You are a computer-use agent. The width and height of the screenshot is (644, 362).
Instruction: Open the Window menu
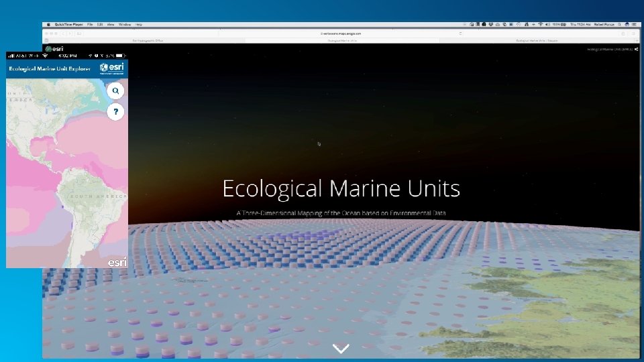pyautogui.click(x=125, y=25)
